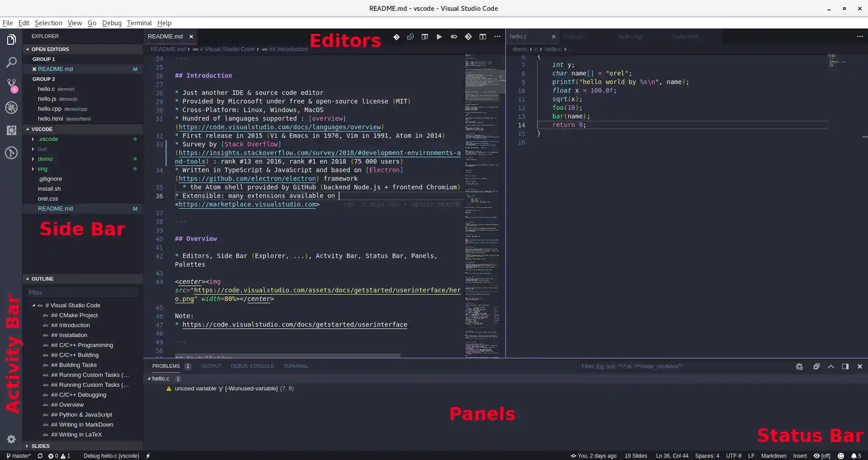This screenshot has width=868, height=460.
Task: Expand the demo folder
Action: tap(45, 159)
